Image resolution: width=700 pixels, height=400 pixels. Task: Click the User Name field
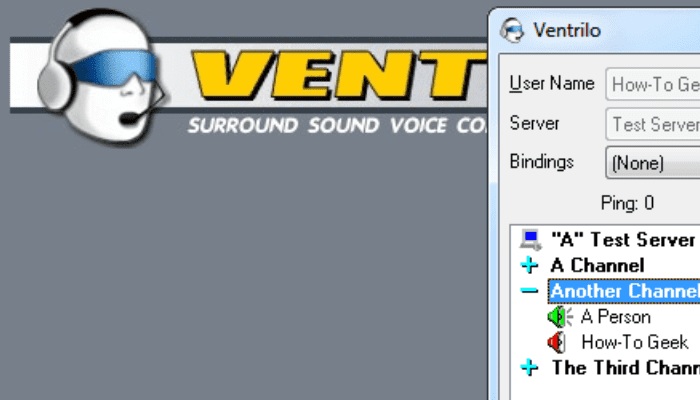point(653,84)
